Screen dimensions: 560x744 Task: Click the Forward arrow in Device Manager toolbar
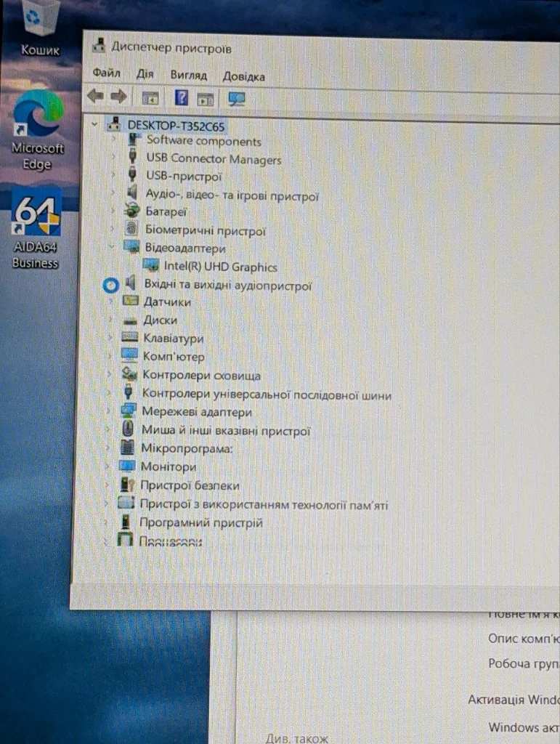coord(118,97)
